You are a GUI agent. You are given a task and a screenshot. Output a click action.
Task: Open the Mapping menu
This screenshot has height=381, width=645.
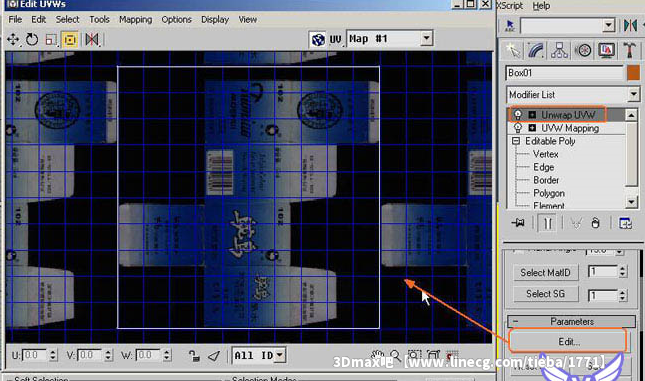135,20
